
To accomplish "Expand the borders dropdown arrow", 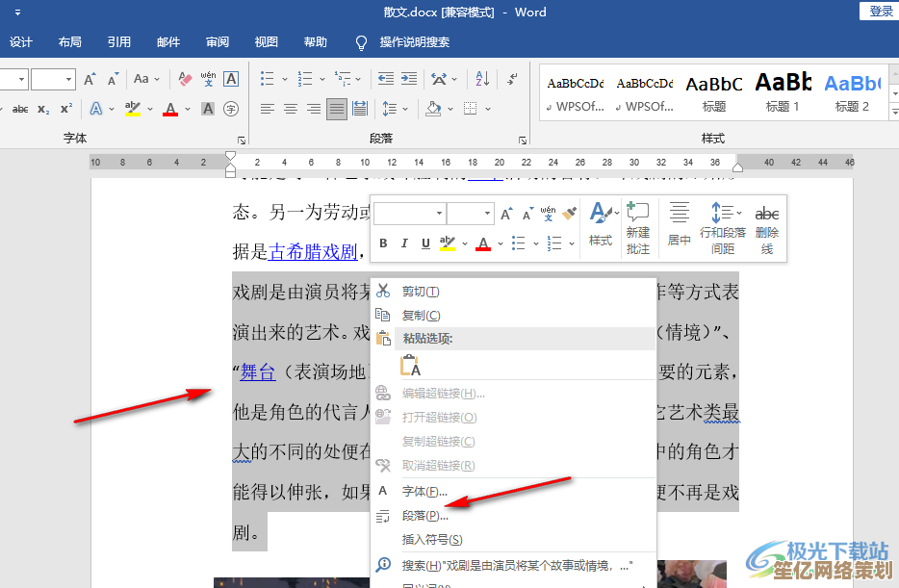I will [488, 109].
